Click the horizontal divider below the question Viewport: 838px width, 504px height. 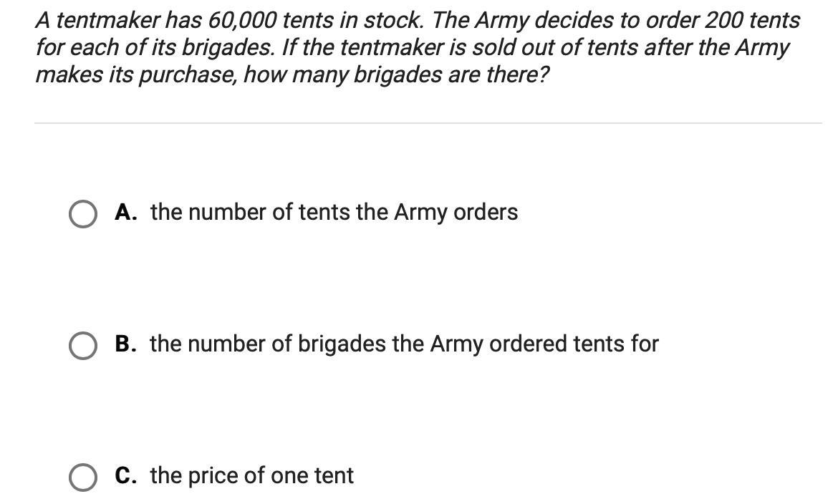click(x=428, y=123)
